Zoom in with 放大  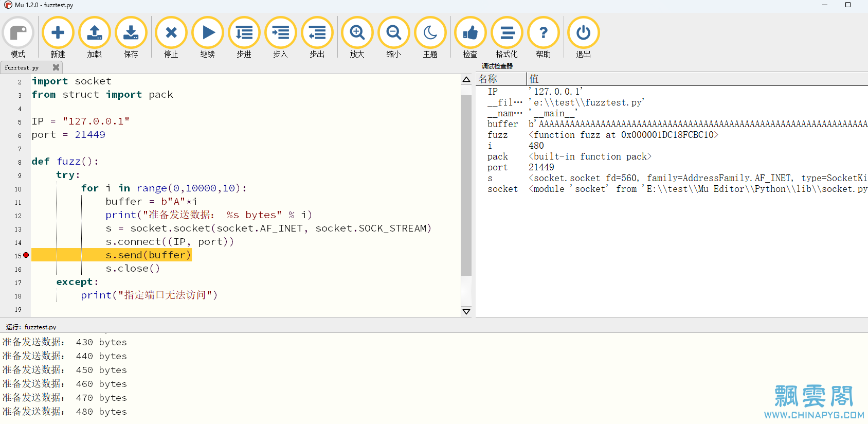(x=357, y=37)
